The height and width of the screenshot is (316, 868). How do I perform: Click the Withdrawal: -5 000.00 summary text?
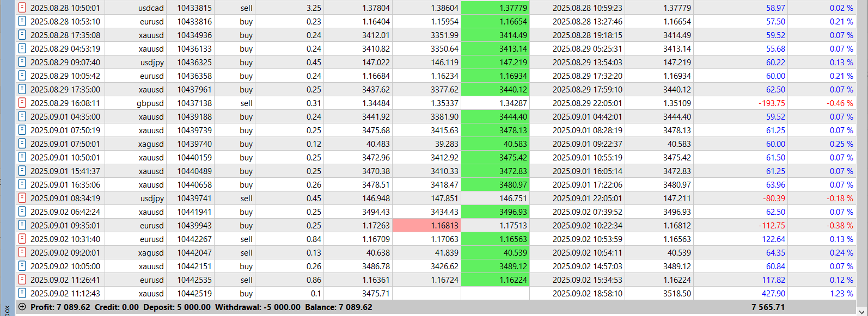click(258, 307)
